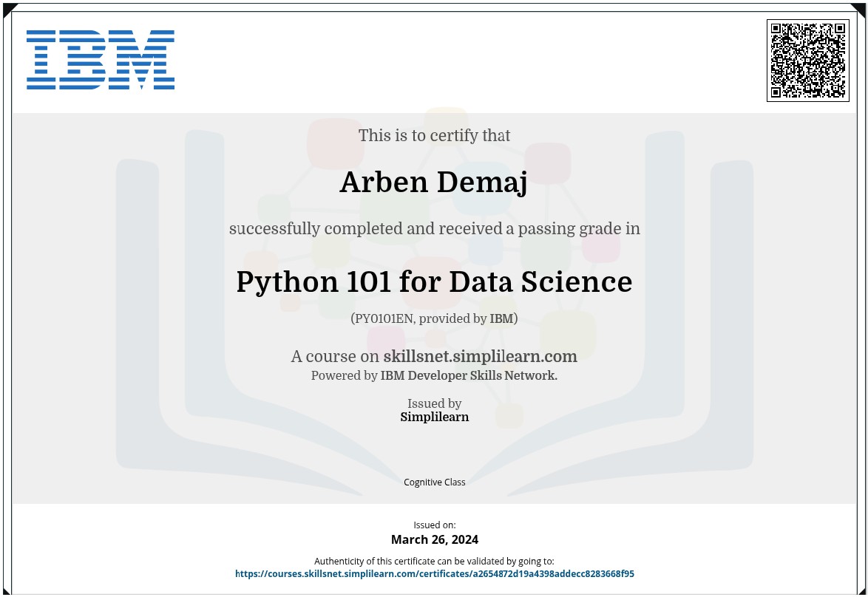This screenshot has width=868, height=597.
Task: Select the Simplilearn issuer name
Action: [x=434, y=417]
